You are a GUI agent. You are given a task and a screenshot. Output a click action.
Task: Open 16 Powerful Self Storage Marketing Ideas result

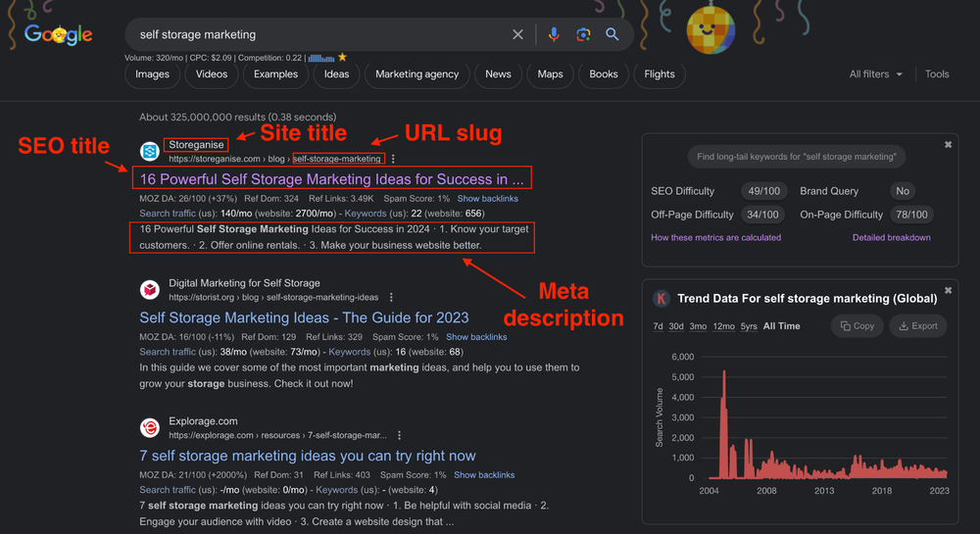331,179
